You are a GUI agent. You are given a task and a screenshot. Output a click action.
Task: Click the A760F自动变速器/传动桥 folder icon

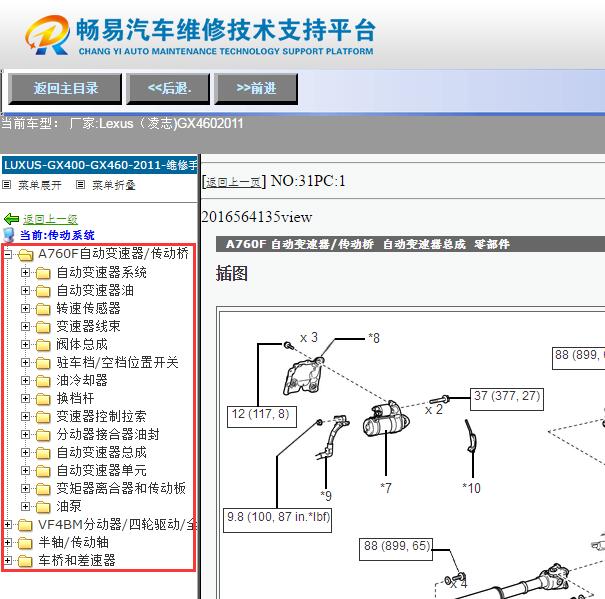point(25,255)
